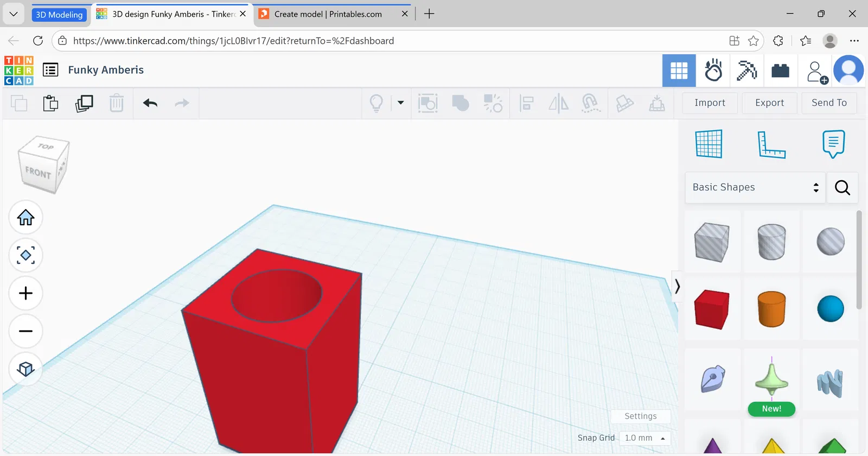Viewport: 868px width, 456px height.
Task: Open browser tab search chevron
Action: pyautogui.click(x=14, y=14)
